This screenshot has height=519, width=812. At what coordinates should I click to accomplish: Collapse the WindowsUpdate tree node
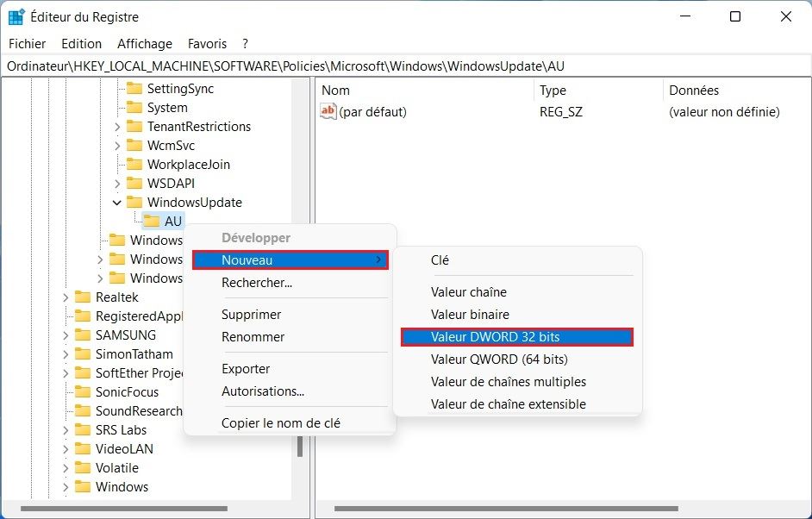117,203
